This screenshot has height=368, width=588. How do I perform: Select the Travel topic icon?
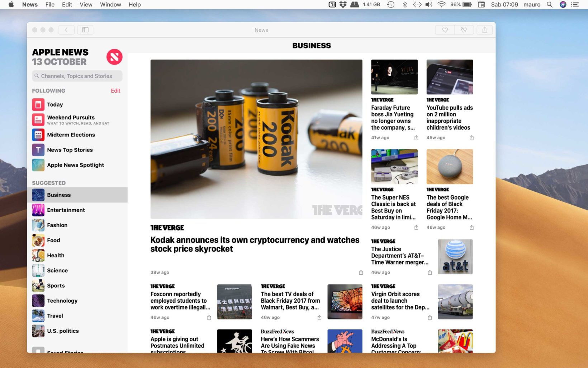[x=38, y=316]
